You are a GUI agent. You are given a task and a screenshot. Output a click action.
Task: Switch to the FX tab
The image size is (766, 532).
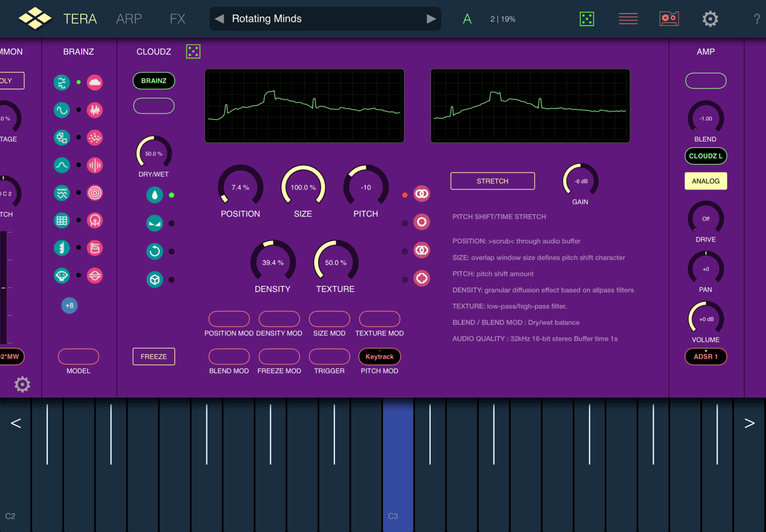(x=178, y=19)
